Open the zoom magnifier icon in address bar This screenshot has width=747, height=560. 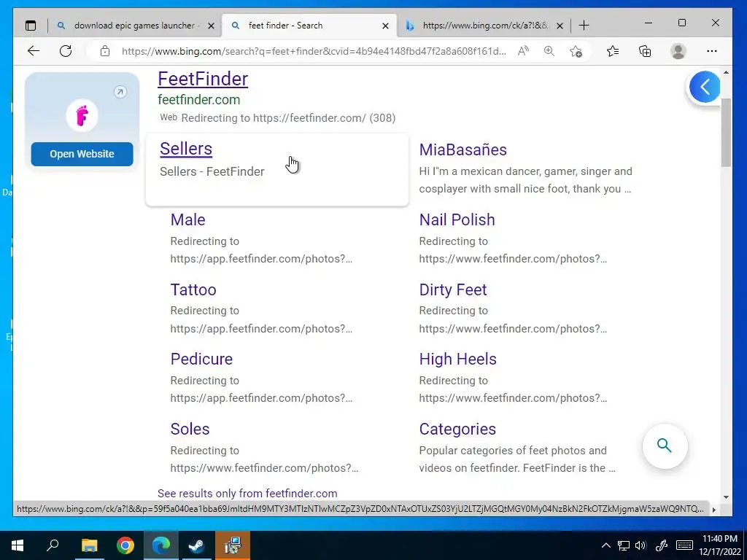coord(549,51)
